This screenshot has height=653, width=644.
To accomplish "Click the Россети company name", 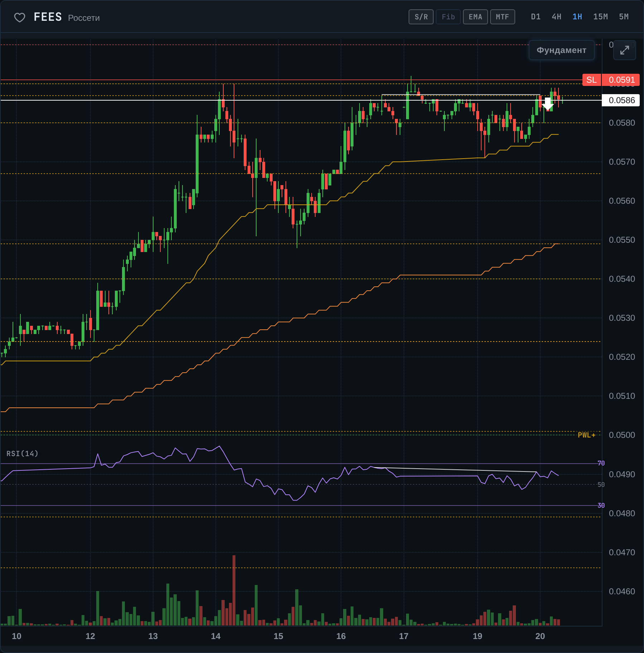I will coord(84,18).
